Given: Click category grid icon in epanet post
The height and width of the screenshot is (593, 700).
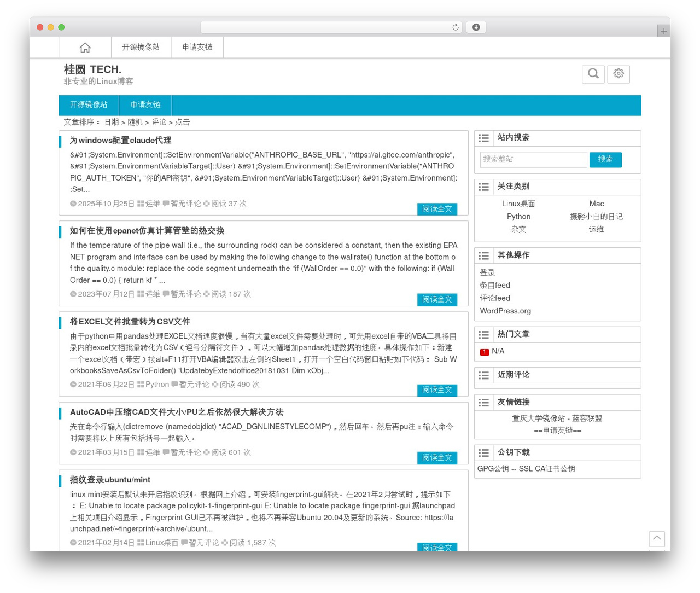Looking at the screenshot, I should pyautogui.click(x=141, y=294).
